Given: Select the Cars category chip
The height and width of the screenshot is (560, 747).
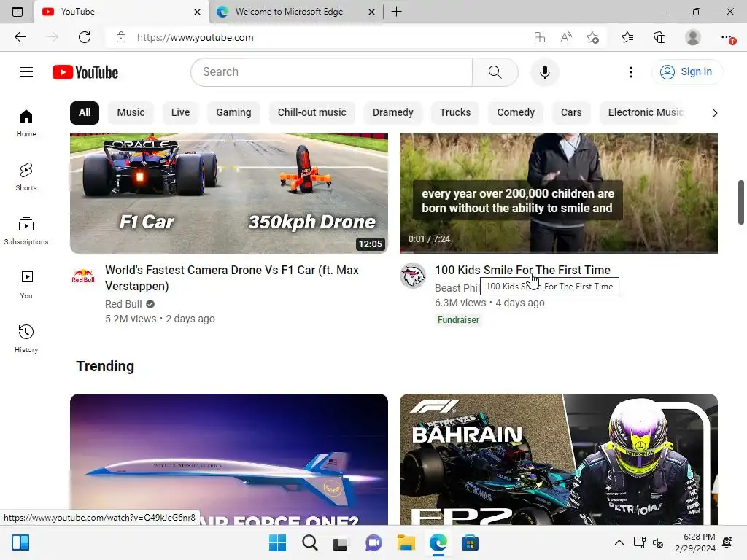Looking at the screenshot, I should (571, 113).
